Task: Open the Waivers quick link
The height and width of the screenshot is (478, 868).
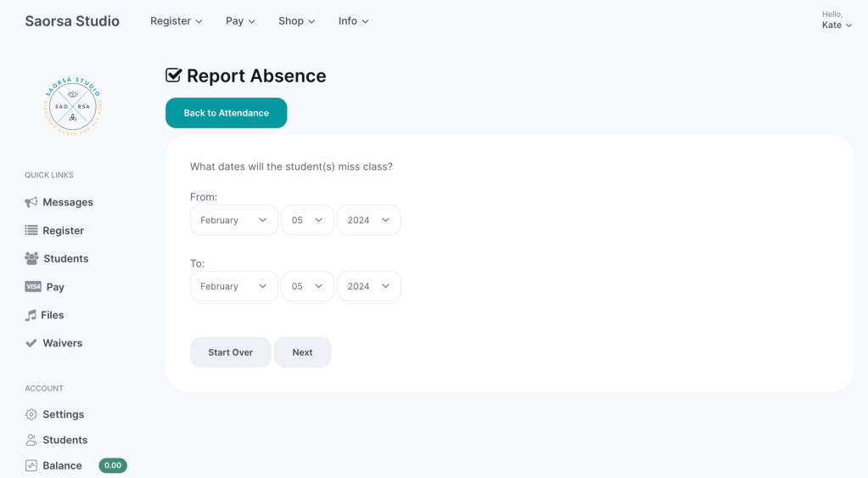Action: 53,343
